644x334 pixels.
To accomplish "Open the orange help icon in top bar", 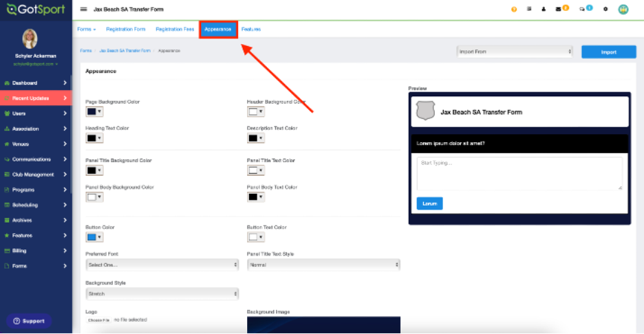I will [x=514, y=9].
